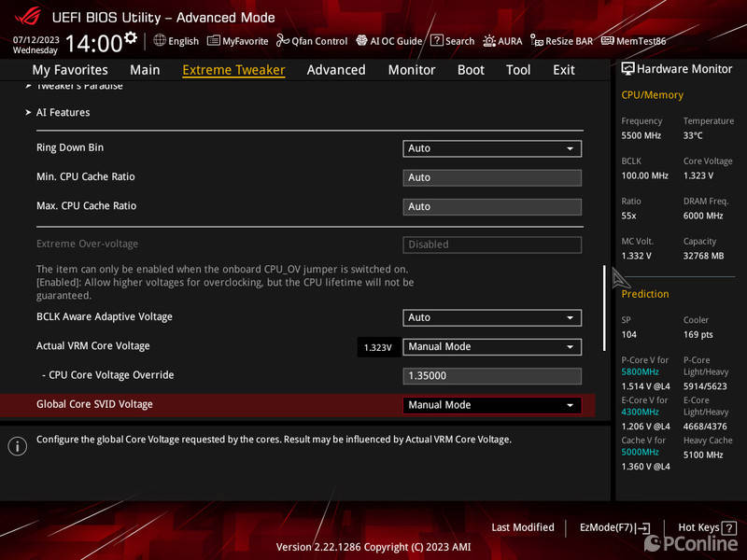747x560 pixels.
Task: Open MyFavorite from the top toolbar
Action: [x=238, y=41]
